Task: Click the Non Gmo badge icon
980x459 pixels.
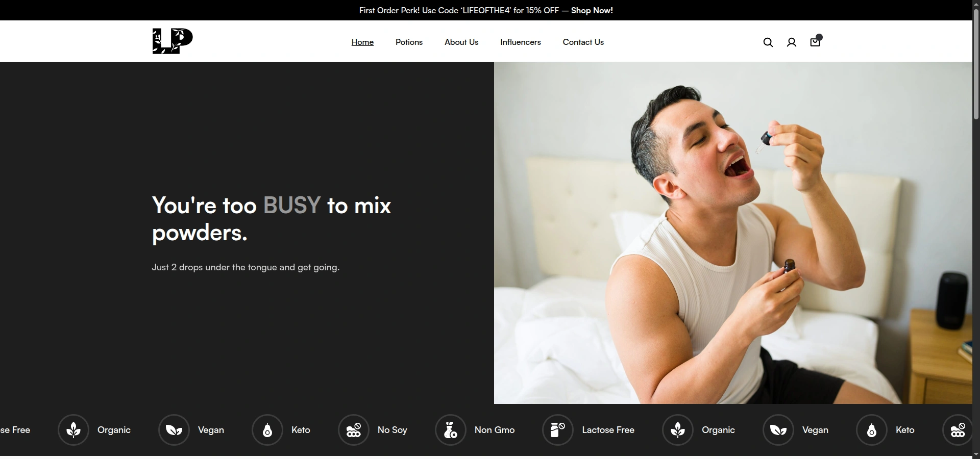Action: point(451,430)
